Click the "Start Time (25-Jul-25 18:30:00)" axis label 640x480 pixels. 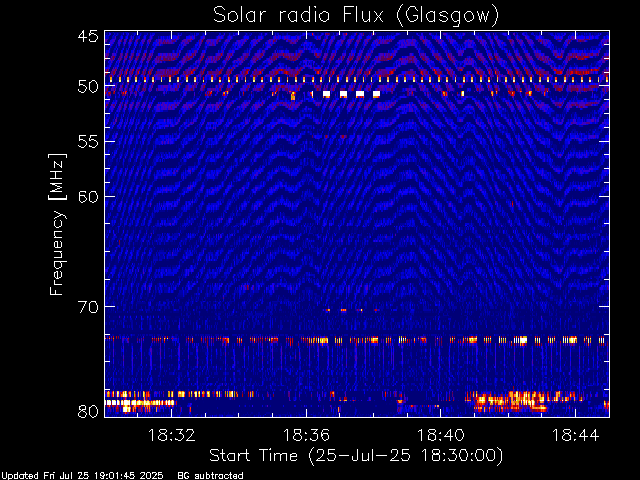pos(356,456)
